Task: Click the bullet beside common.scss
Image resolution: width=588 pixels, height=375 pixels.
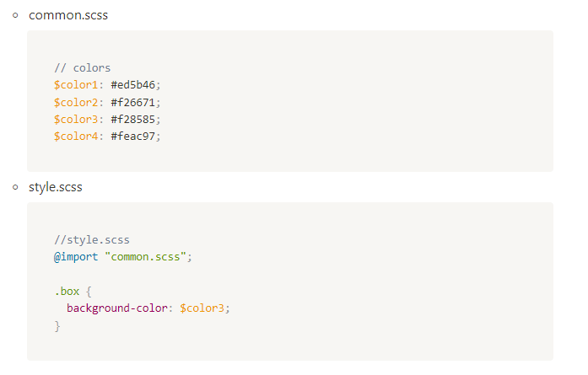Action: (x=15, y=15)
